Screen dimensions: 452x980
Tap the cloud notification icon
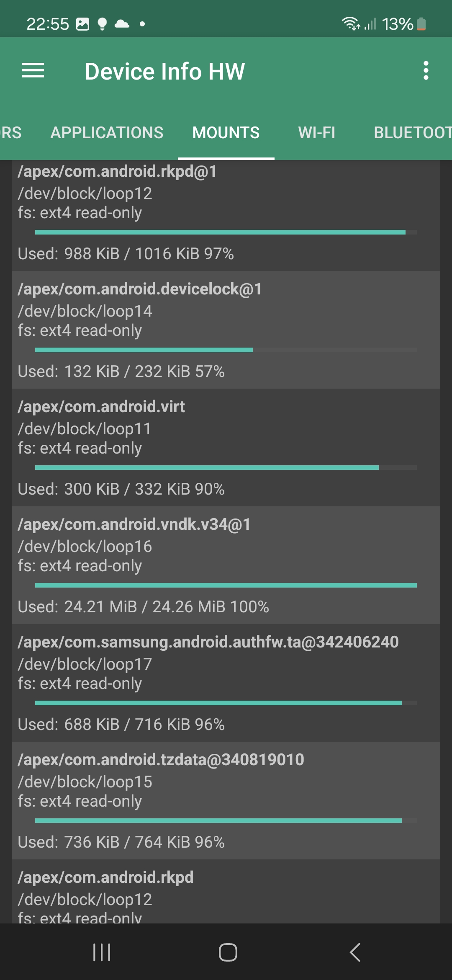pyautogui.click(x=122, y=24)
